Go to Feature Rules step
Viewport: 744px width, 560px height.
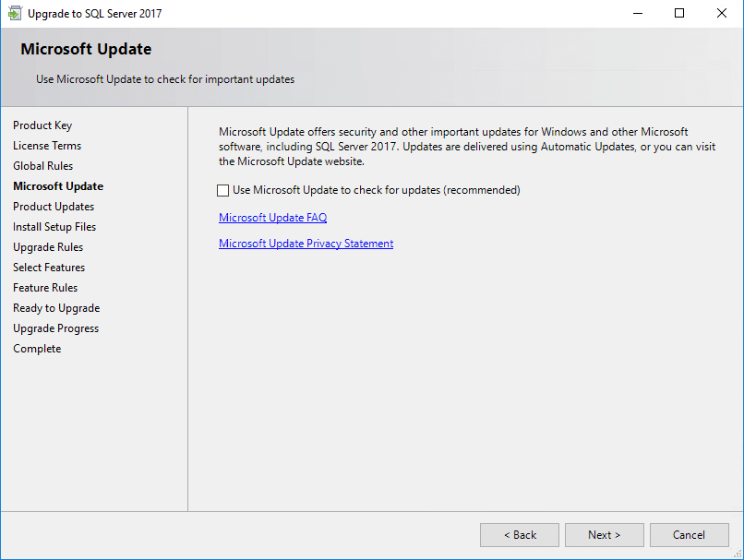[45, 288]
